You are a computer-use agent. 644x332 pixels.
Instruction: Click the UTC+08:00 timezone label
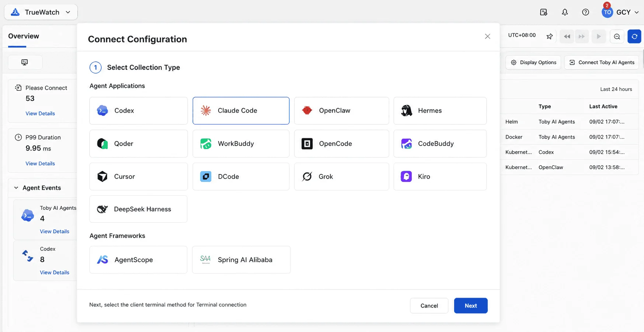522,35
